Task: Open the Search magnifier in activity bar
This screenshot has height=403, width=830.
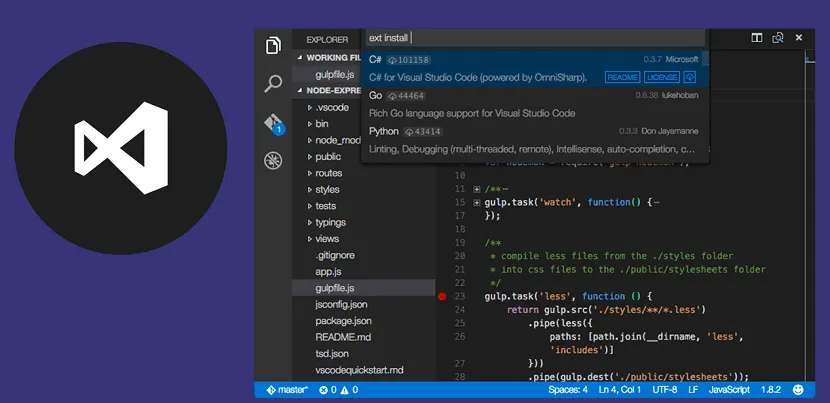Action: tap(273, 84)
